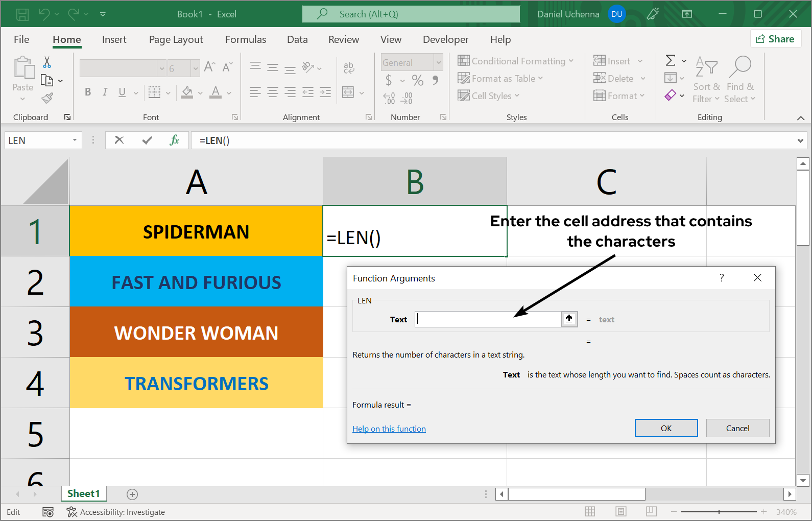Collapse the ribbon using the chevron
812x521 pixels.
pos(800,118)
